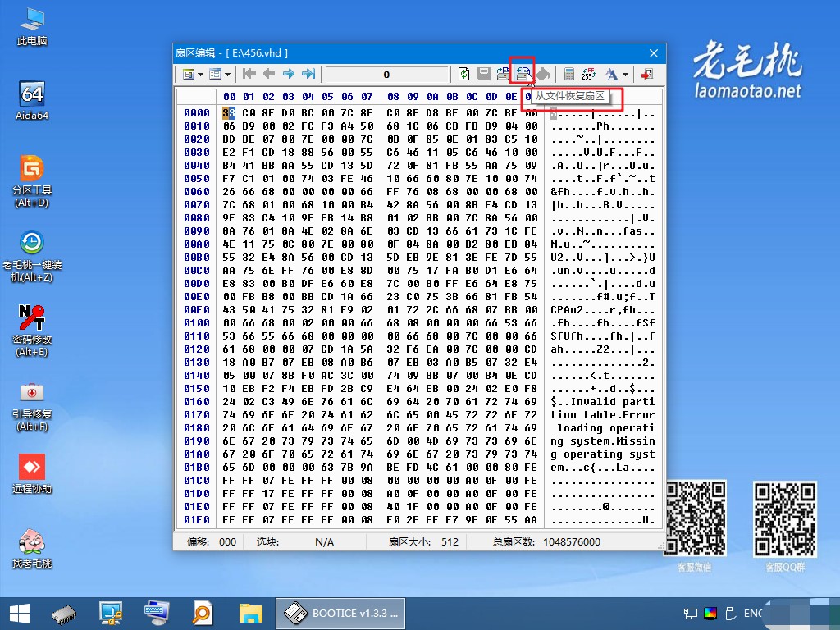
Task: Click hex byte 55 AA signature's AA at row 01F0
Action: (531, 520)
